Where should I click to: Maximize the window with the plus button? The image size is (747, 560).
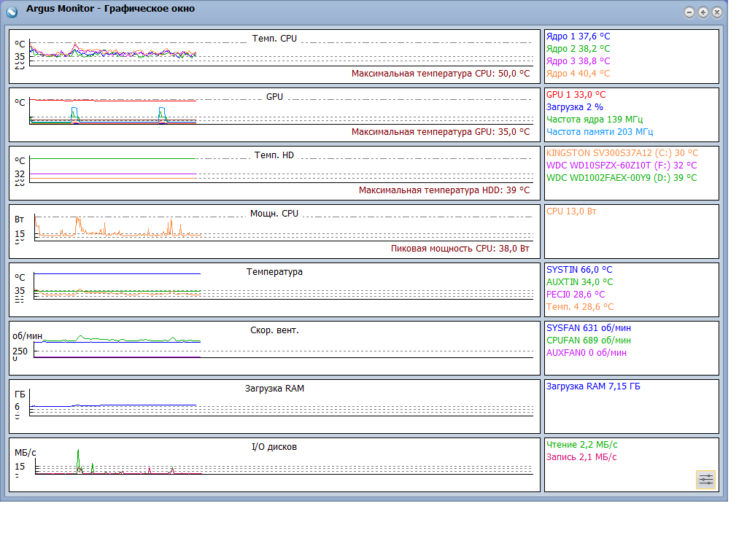(x=703, y=12)
